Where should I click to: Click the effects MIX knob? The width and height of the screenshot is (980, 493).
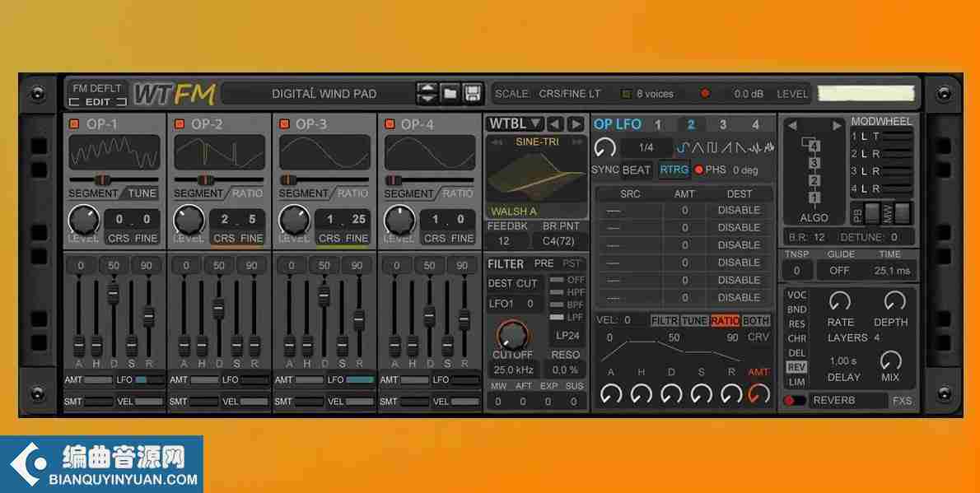point(890,360)
